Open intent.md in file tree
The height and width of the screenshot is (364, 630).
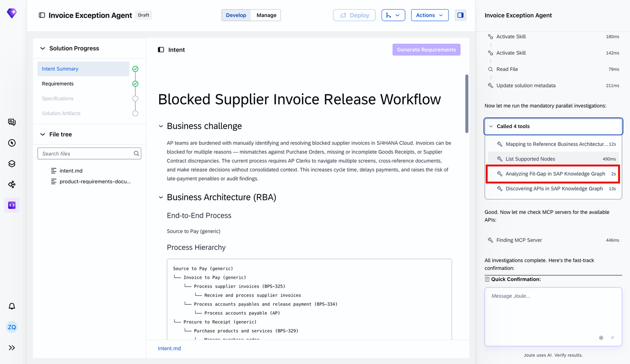coord(71,171)
